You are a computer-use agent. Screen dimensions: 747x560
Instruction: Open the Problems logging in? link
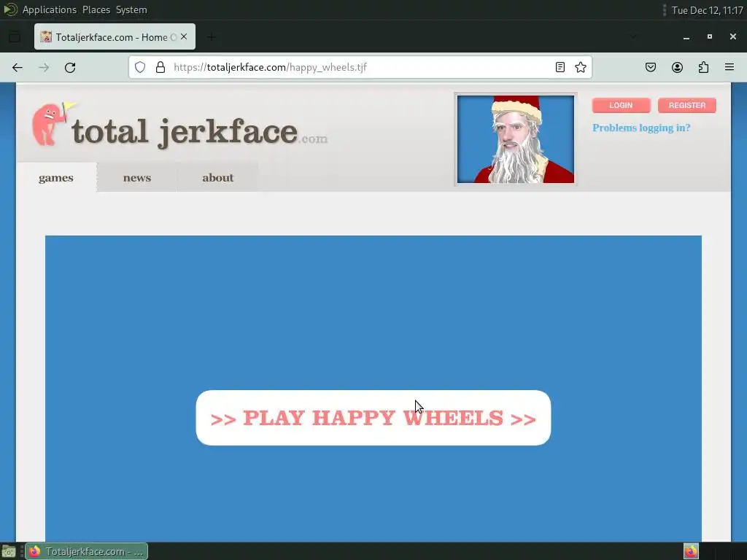pyautogui.click(x=641, y=128)
